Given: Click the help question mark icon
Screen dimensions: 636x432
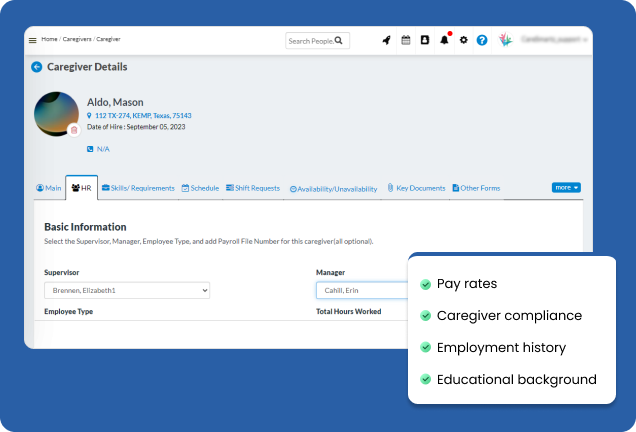Looking at the screenshot, I should [x=482, y=40].
